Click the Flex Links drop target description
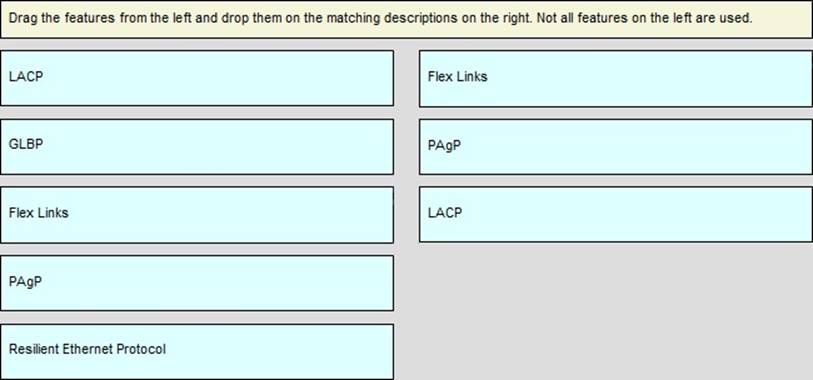The image size is (813, 380). click(615, 79)
